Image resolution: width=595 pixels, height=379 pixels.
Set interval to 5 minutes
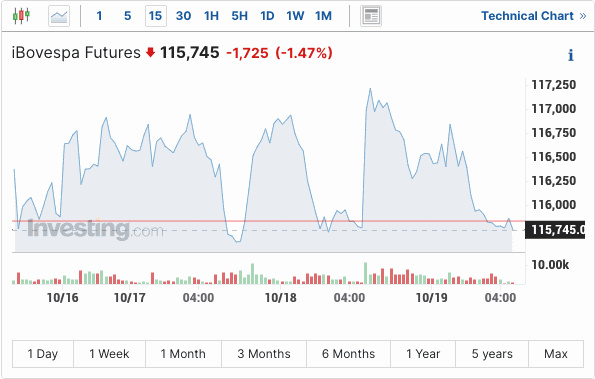[128, 16]
